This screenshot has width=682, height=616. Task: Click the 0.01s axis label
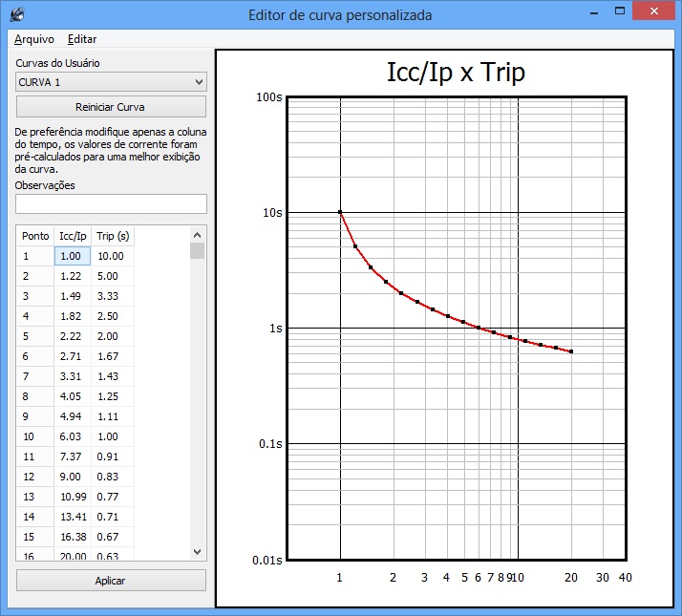(x=267, y=560)
